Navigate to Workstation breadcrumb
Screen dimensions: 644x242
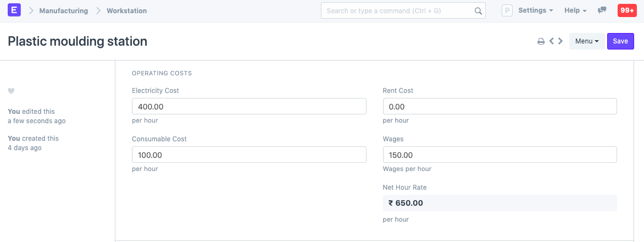[126, 10]
